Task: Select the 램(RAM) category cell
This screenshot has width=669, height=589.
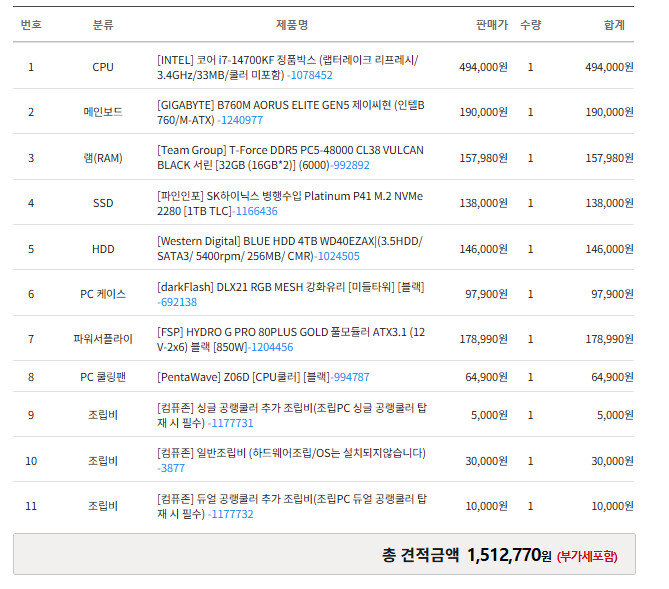Action: pyautogui.click(x=103, y=158)
